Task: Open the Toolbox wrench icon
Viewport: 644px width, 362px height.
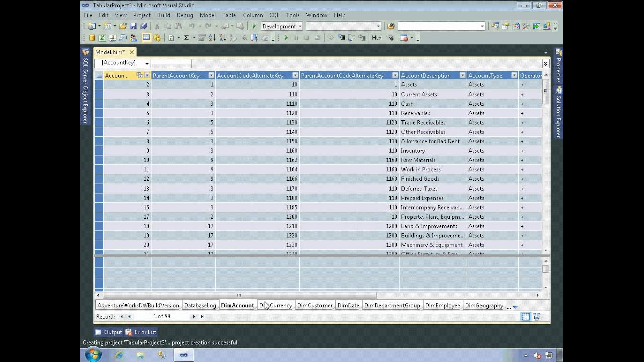Action: point(526,26)
